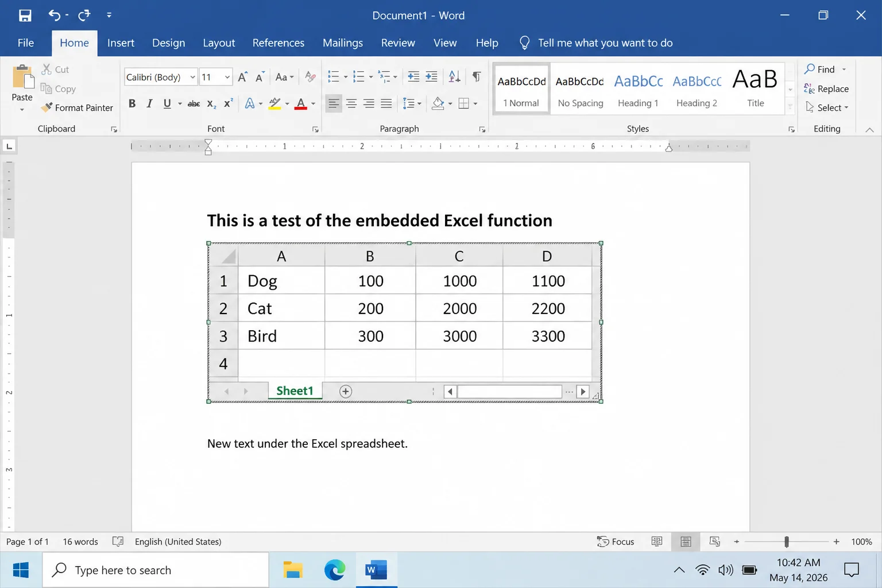Undo the last action
Image resolution: width=882 pixels, height=588 pixels.
pyautogui.click(x=55, y=16)
